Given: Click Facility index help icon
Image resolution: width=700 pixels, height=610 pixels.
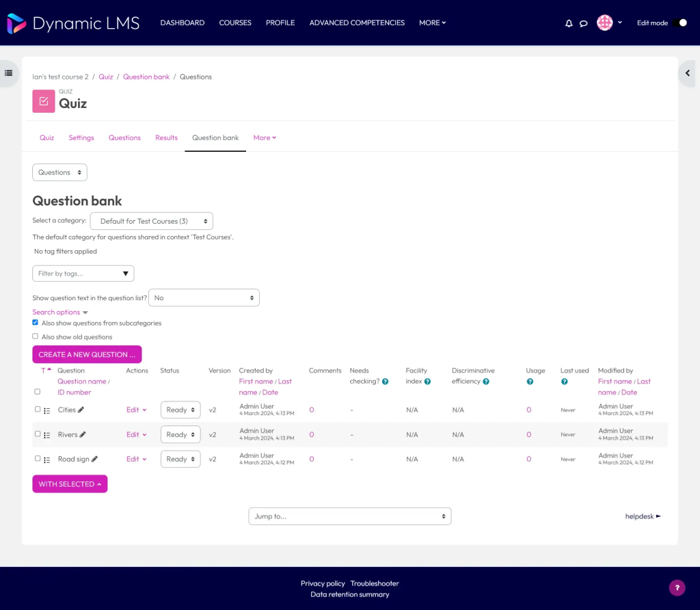Looking at the screenshot, I should coord(427,382).
